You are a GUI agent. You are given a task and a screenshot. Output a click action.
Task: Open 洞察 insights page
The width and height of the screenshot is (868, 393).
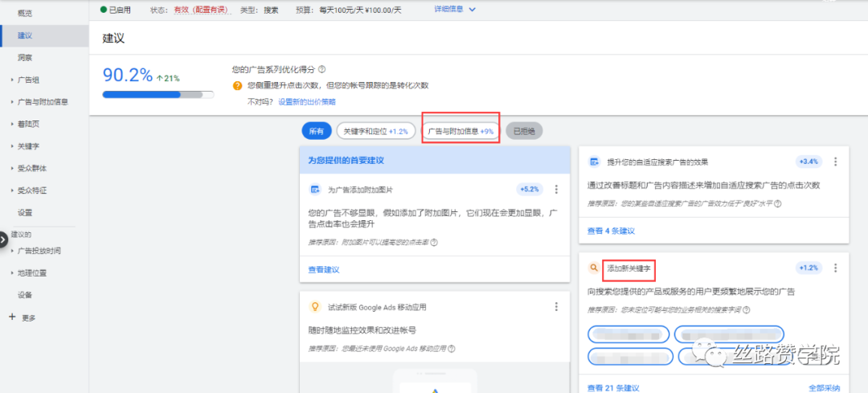point(24,58)
